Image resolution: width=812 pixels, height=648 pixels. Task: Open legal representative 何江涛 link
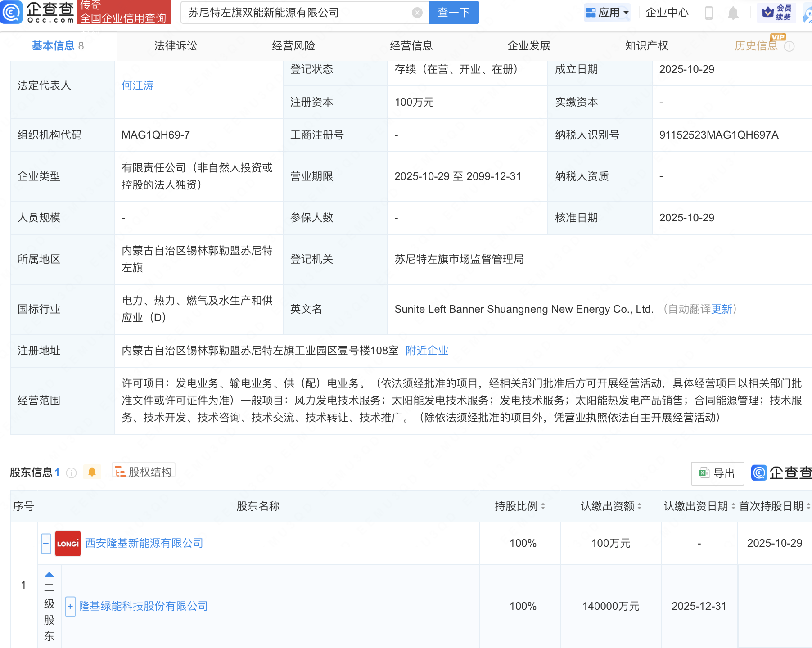coord(138,85)
